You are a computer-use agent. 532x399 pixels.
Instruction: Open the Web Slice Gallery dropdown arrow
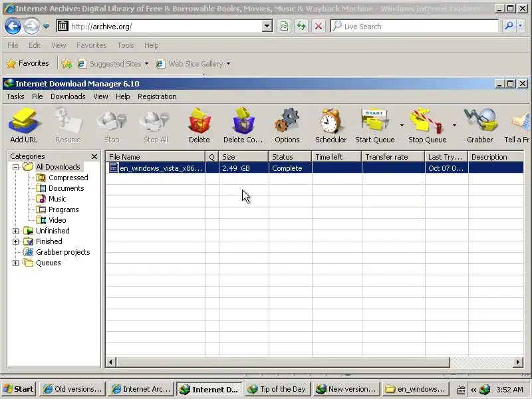[x=228, y=63]
